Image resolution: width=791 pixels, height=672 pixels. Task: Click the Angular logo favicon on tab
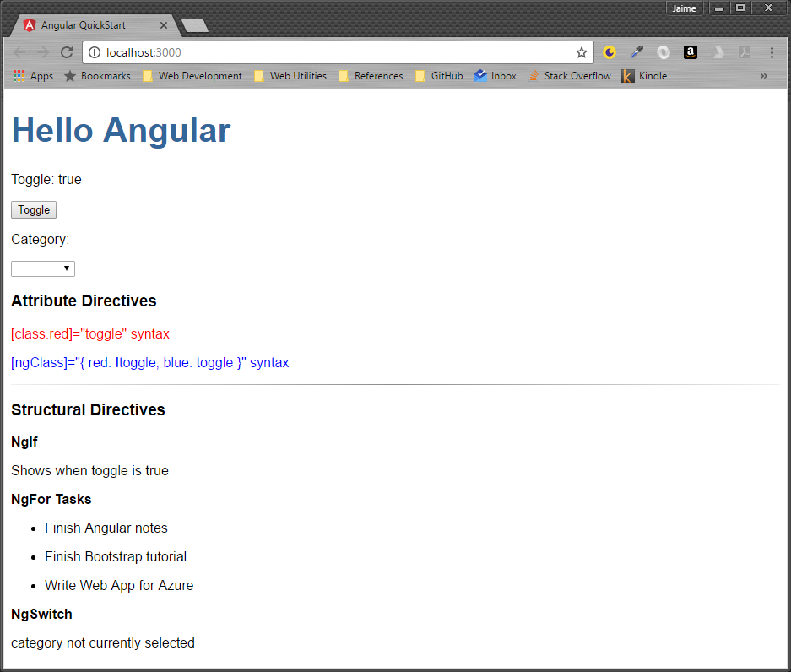[30, 25]
